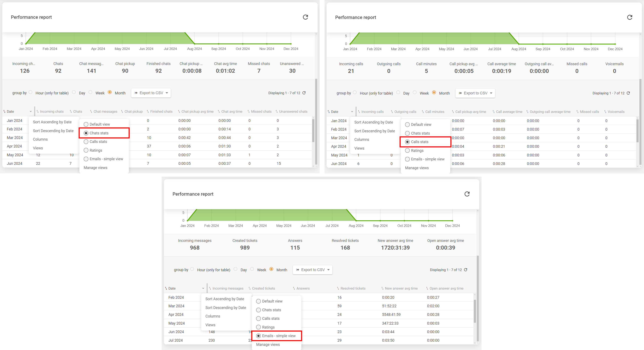
Task: Reload table next to Displaying in emails panel
Action: [466, 270]
